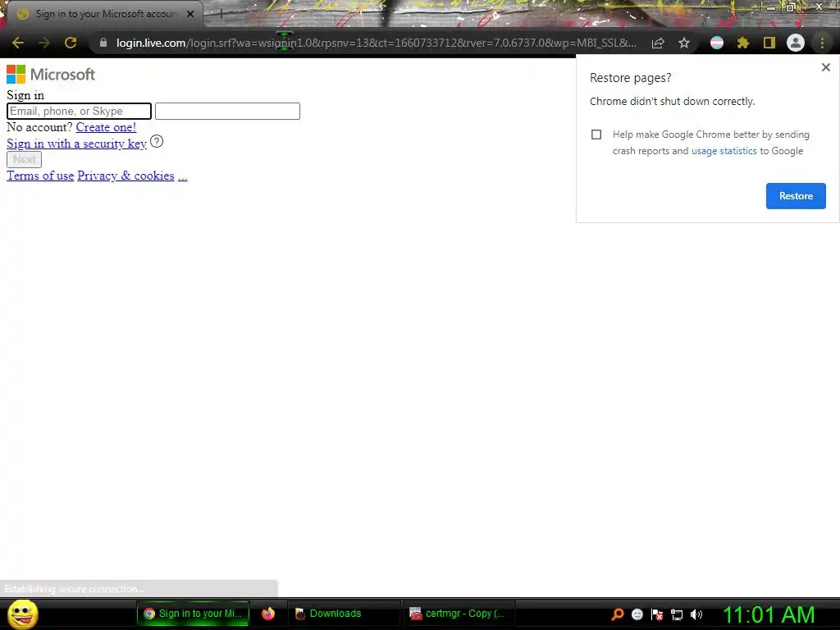The height and width of the screenshot is (630, 840).
Task: Open the Create one! link
Action: pos(106,127)
